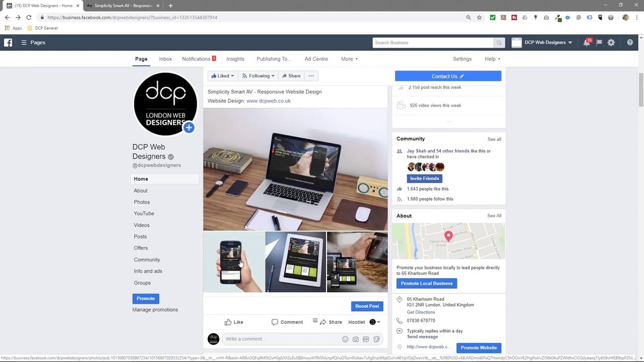Expand the Following dropdown
644x362 pixels.
[258, 76]
